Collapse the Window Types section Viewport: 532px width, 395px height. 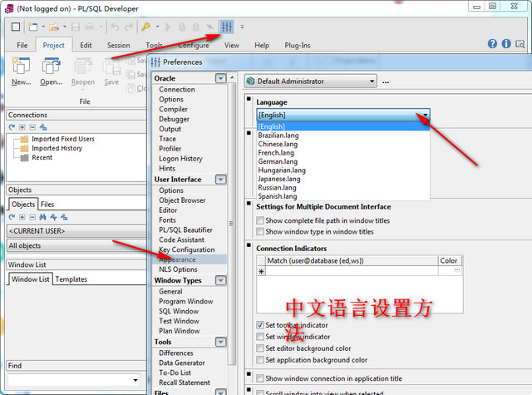[x=220, y=280]
